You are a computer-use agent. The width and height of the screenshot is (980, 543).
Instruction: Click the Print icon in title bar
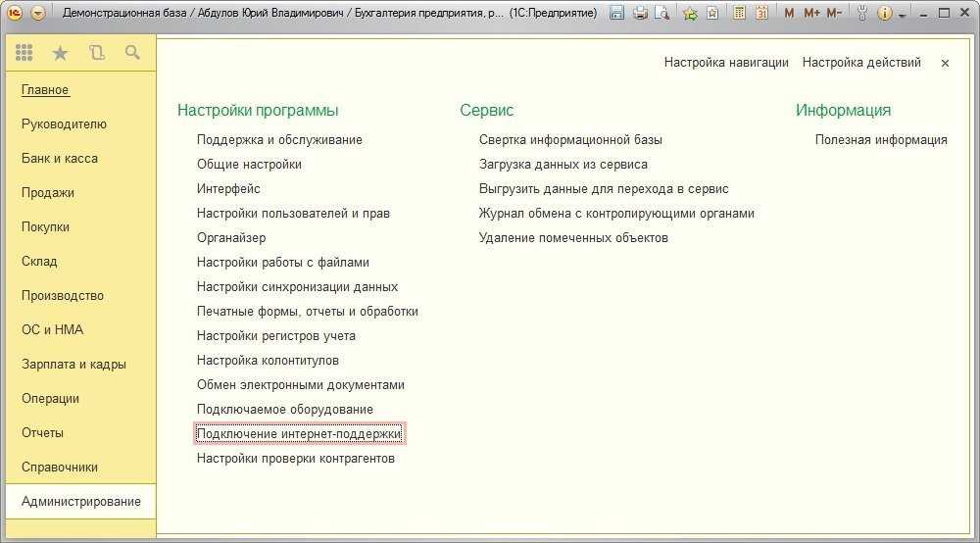pyautogui.click(x=640, y=13)
